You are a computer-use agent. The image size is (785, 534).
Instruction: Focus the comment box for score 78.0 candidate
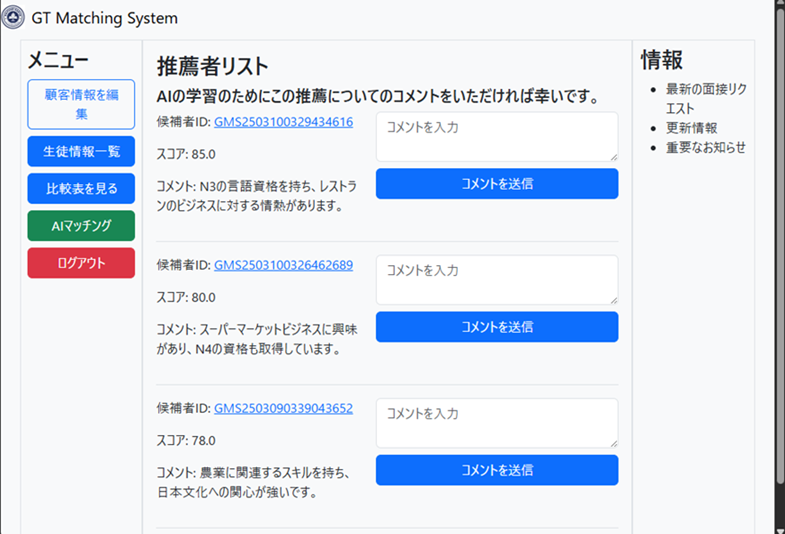click(496, 423)
